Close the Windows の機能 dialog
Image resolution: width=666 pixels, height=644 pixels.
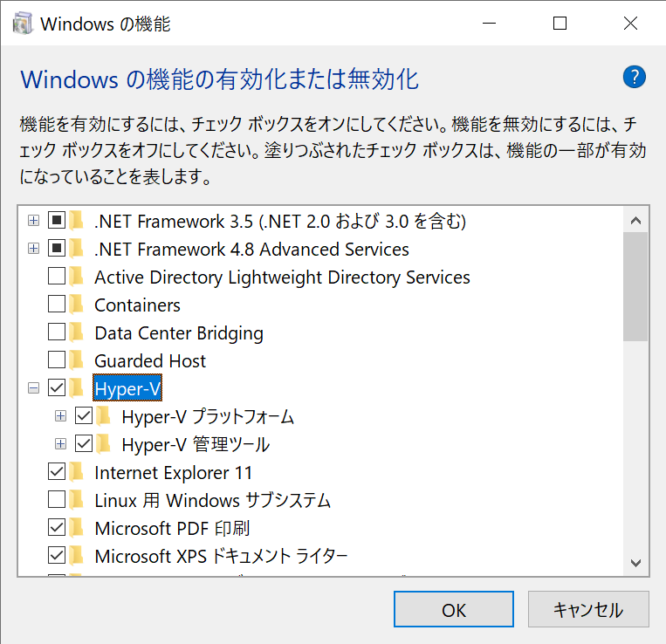click(630, 24)
